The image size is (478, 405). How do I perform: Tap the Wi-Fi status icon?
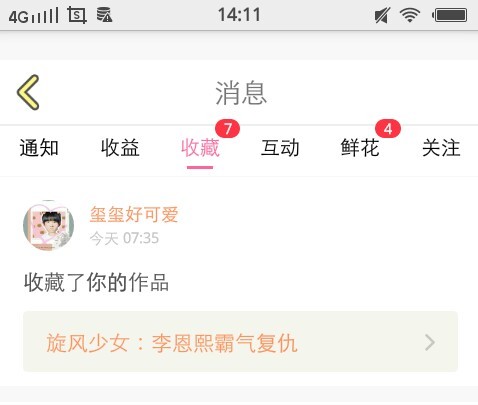(x=410, y=15)
